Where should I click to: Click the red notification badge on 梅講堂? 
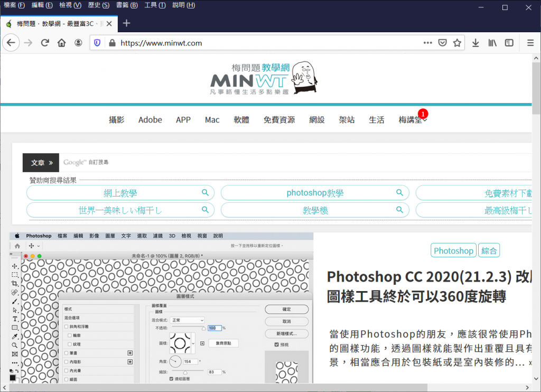423,114
